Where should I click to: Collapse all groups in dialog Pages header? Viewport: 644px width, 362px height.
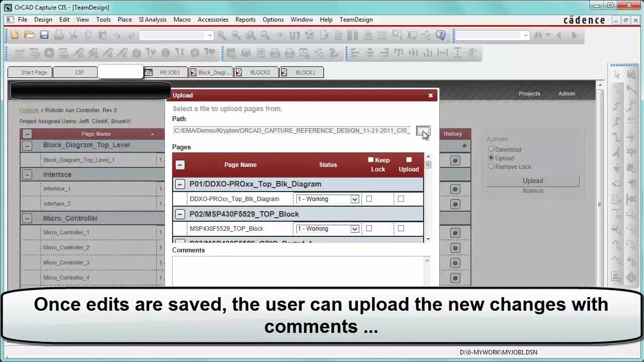(x=180, y=165)
